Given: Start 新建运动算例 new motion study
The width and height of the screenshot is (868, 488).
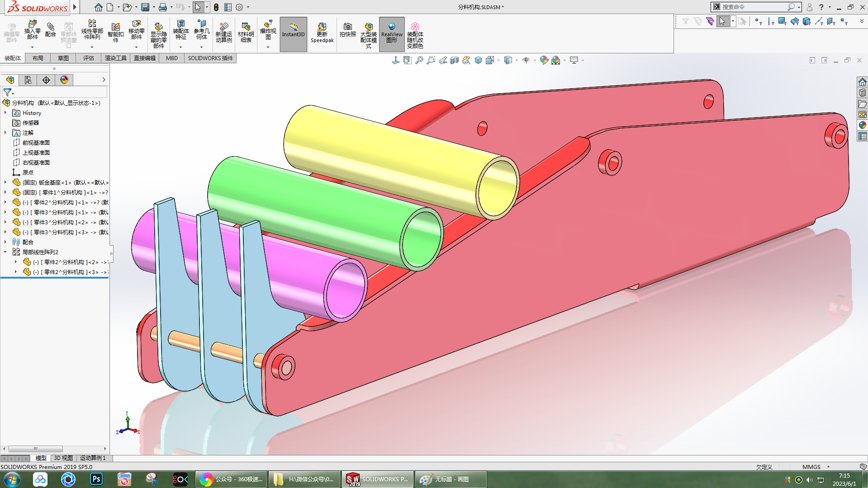Looking at the screenshot, I should click(223, 33).
